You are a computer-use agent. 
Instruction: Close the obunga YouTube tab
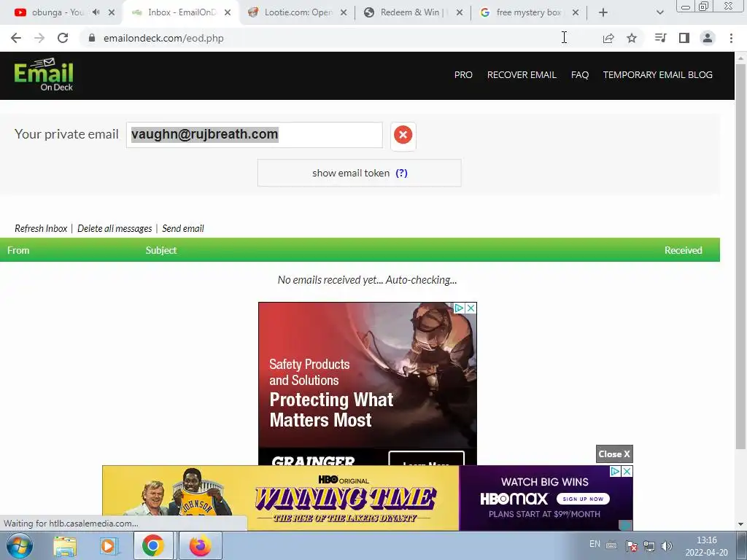tap(112, 12)
